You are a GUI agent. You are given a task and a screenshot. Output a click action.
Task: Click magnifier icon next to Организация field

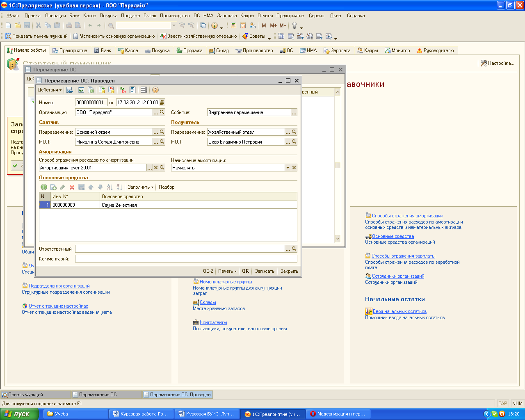coord(162,112)
